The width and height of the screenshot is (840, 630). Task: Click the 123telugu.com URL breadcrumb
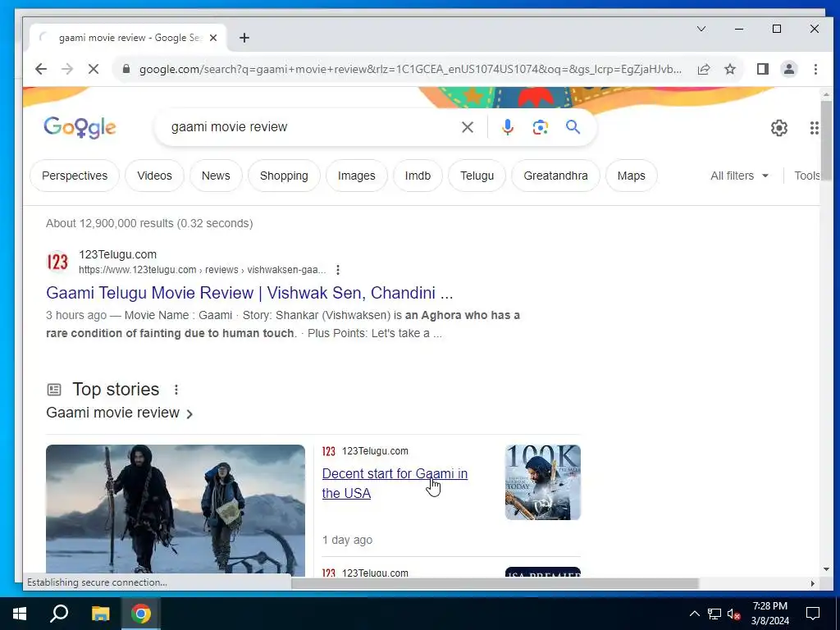(202, 269)
